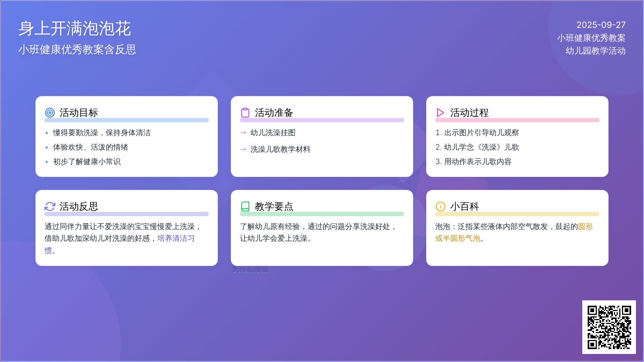Image resolution: width=644 pixels, height=362 pixels.
Task: Click the yellow underline bar under 小百科
Action: coord(517,214)
